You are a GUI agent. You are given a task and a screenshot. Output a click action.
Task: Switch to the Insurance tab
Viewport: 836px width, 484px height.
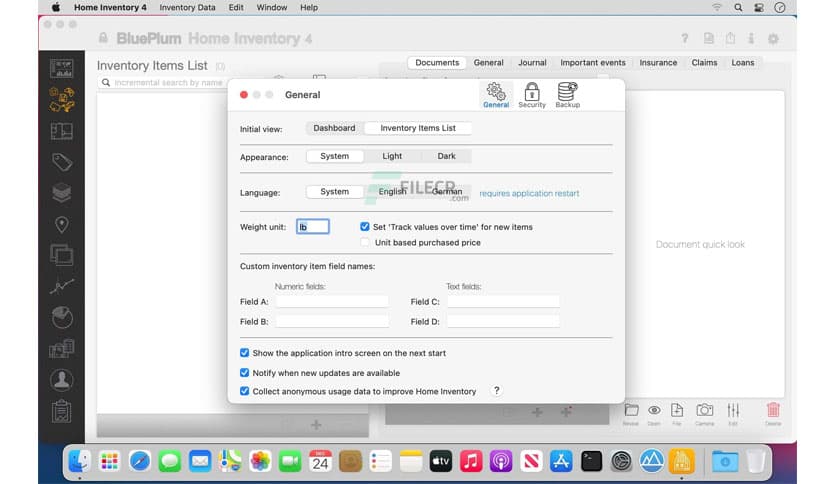(658, 63)
